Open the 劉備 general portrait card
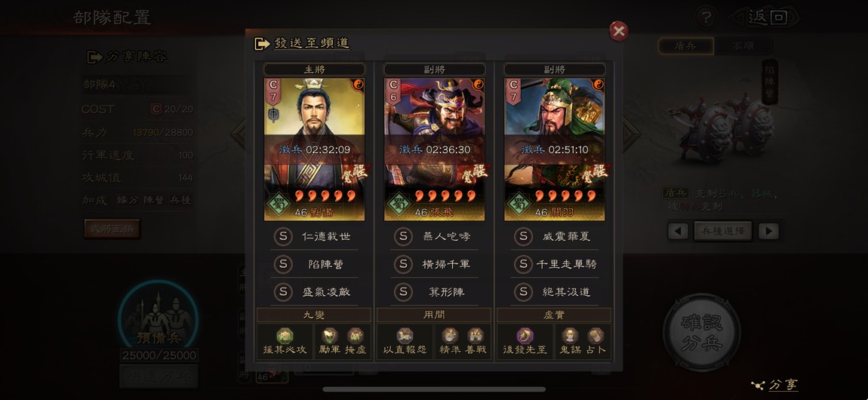Image resolution: width=868 pixels, height=400 pixels. 315,149
